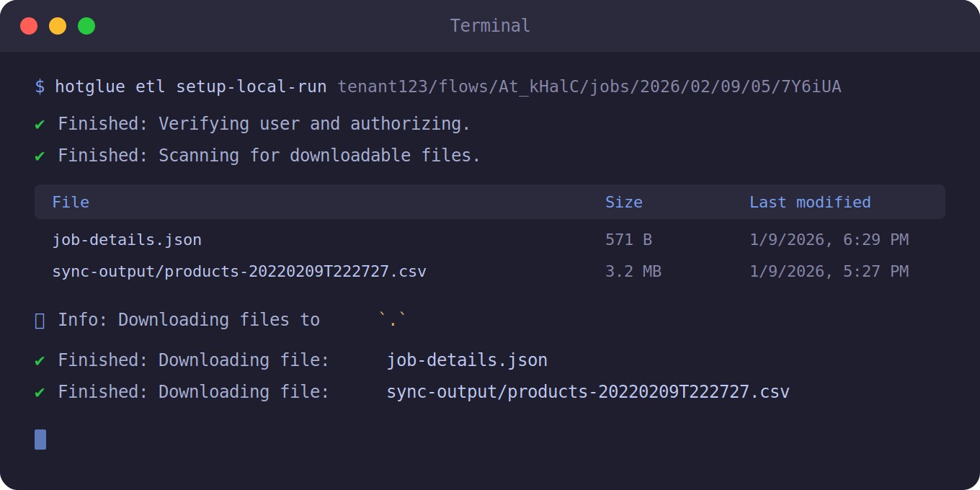Click the `.` destination path
980x490 pixels.
pos(393,320)
